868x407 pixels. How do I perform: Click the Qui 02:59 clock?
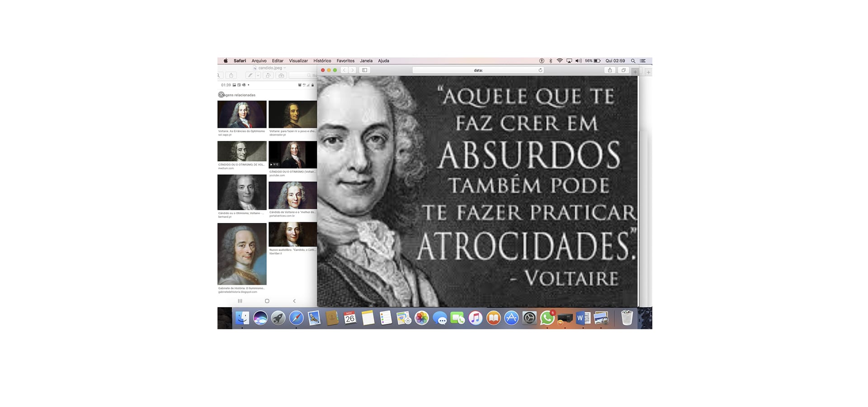[x=615, y=61]
